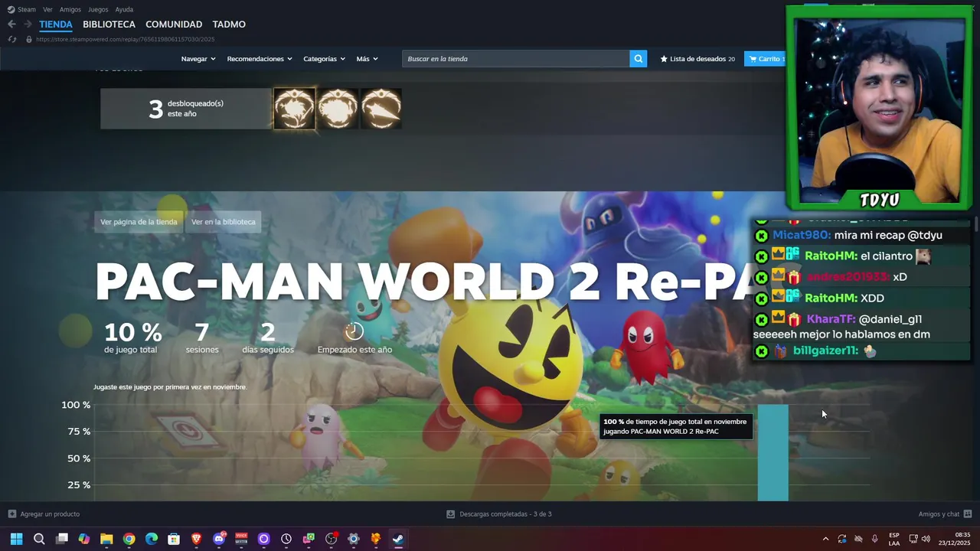The image size is (980, 551).
Task: Open Copilot from the taskbar
Action: coord(84,539)
